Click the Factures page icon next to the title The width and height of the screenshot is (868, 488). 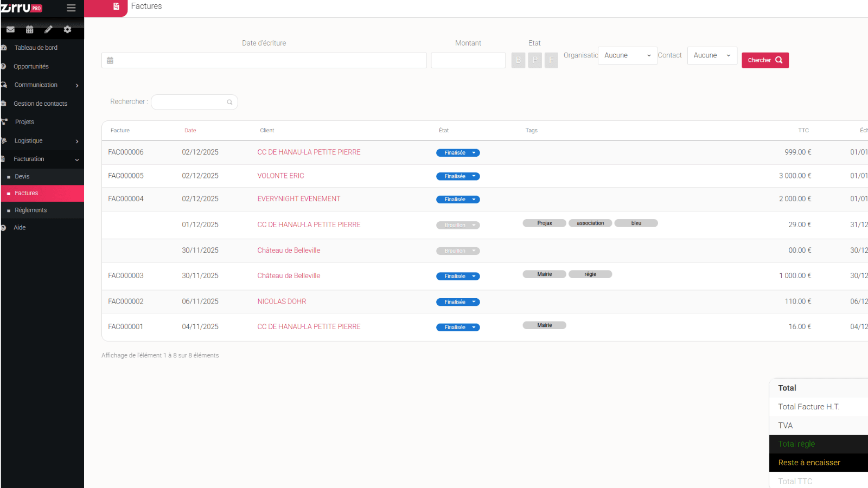[115, 6]
